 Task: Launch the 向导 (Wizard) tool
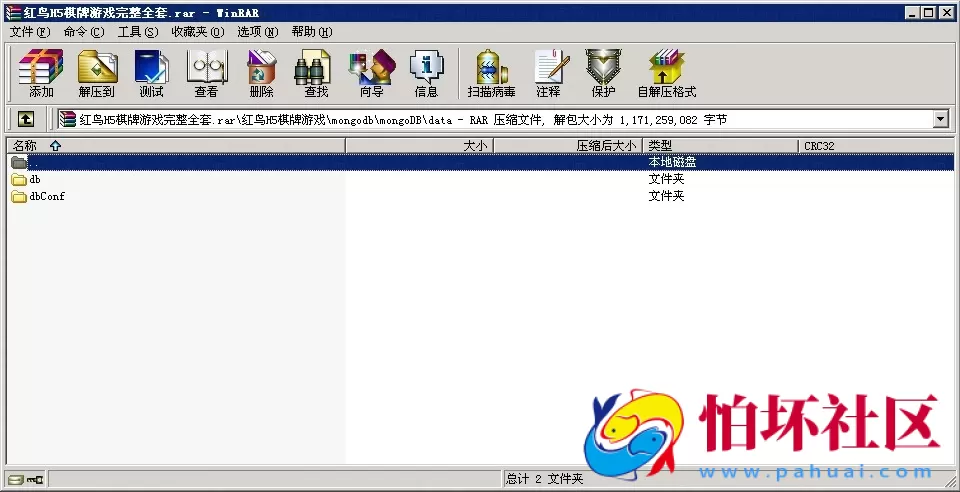pyautogui.click(x=371, y=73)
